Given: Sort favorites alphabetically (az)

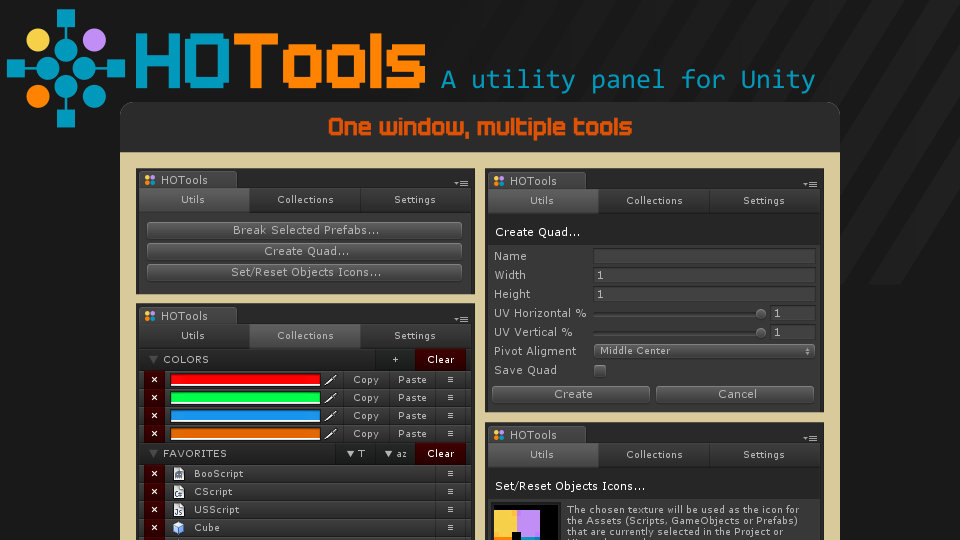Looking at the screenshot, I should pyautogui.click(x=395, y=454).
